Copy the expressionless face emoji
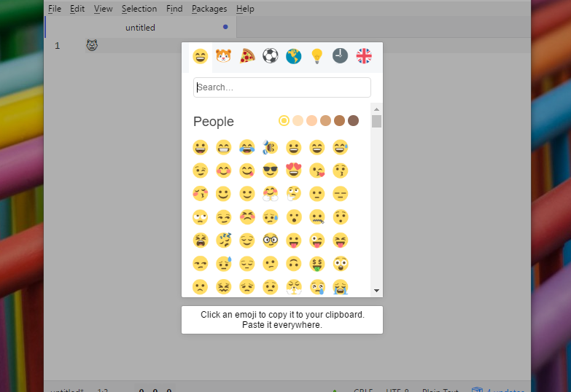 coord(341,194)
